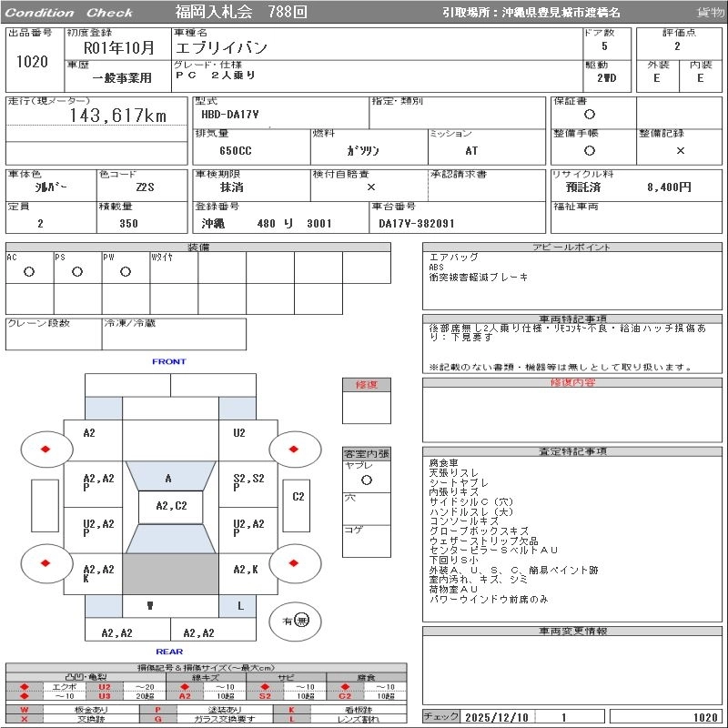
Task: Click the model code HBD-DA17V
Action: pos(230,115)
